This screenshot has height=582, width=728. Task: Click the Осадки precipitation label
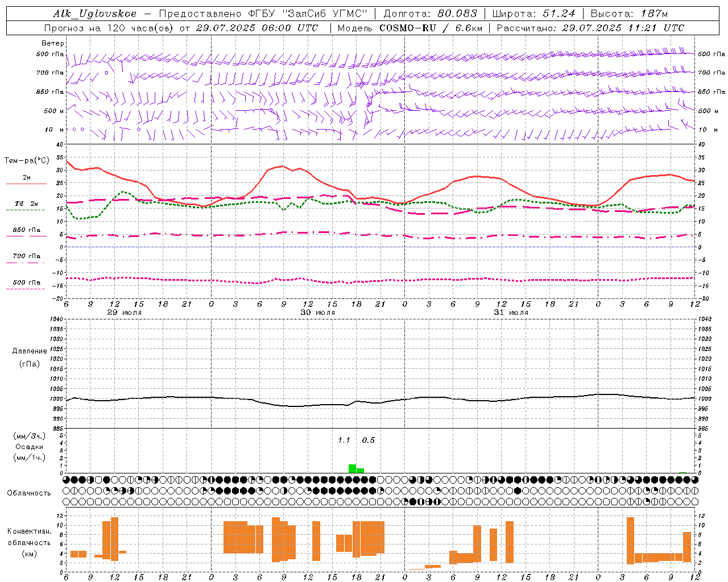pos(30,447)
